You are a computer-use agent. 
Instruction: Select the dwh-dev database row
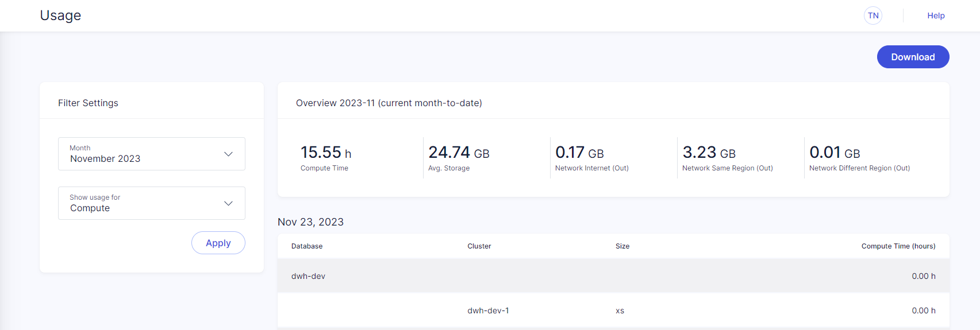point(309,276)
